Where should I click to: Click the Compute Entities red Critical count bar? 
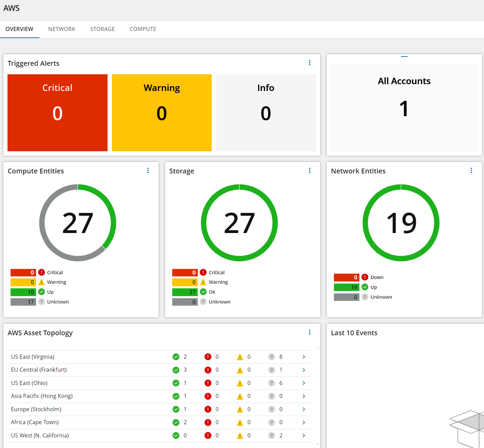[x=23, y=273]
